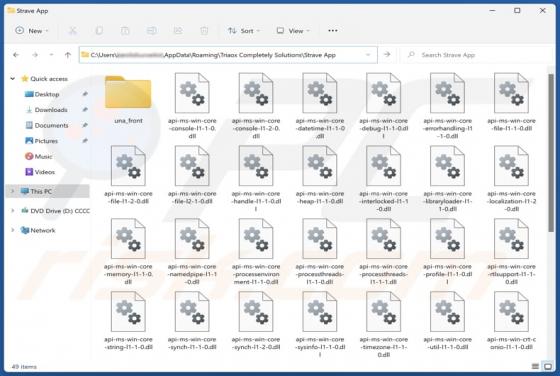Open the View dropdown menu
The height and width of the screenshot is (376, 560).
pyautogui.click(x=293, y=31)
